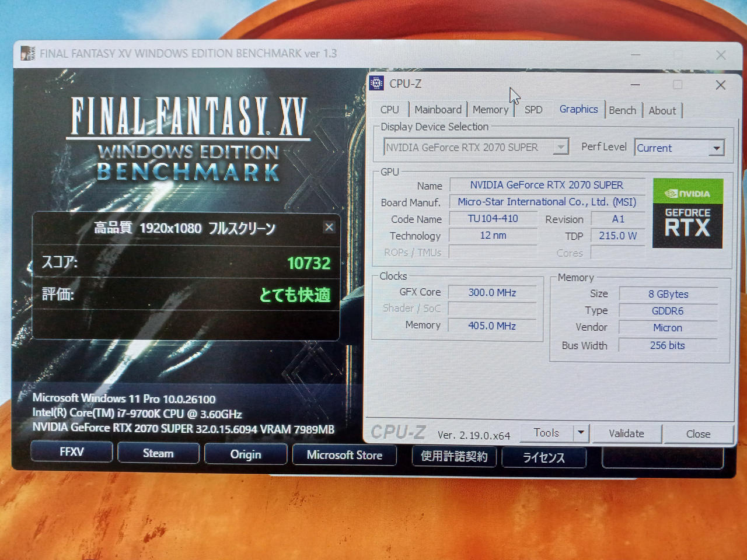Screen dimensions: 747x560
Task: Click the GFX Core clock value 300.0 MHz
Action: coord(492,293)
